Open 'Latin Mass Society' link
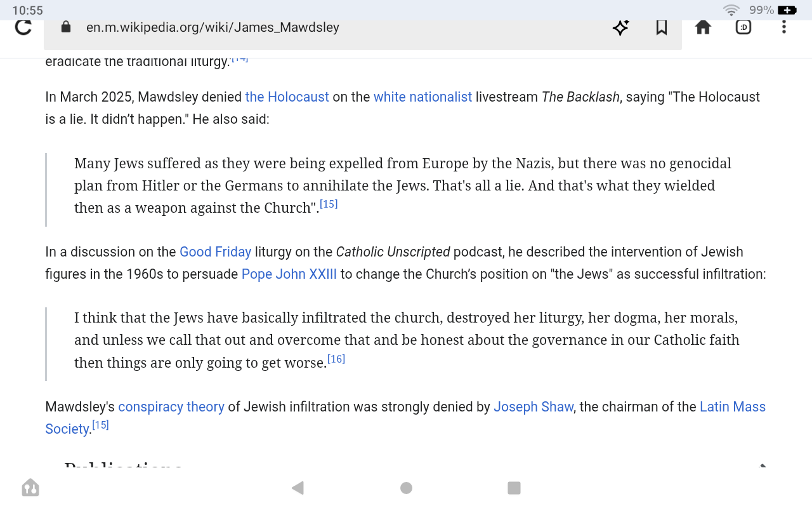Image resolution: width=812 pixels, height=508 pixels. pyautogui.click(x=733, y=407)
